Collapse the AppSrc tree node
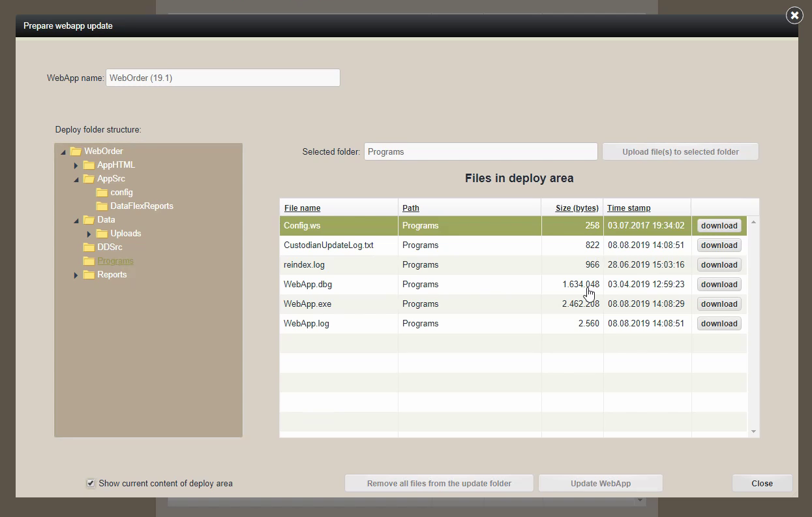 (76, 180)
